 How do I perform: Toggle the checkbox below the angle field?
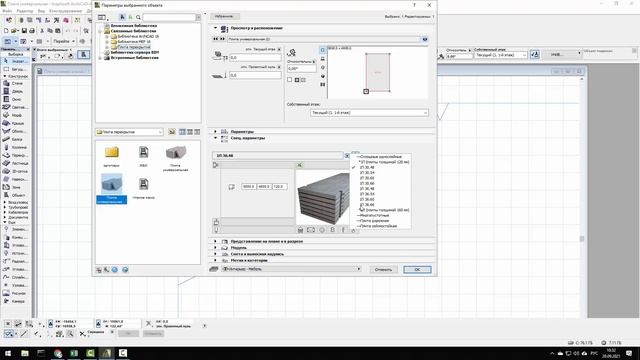click(x=290, y=80)
